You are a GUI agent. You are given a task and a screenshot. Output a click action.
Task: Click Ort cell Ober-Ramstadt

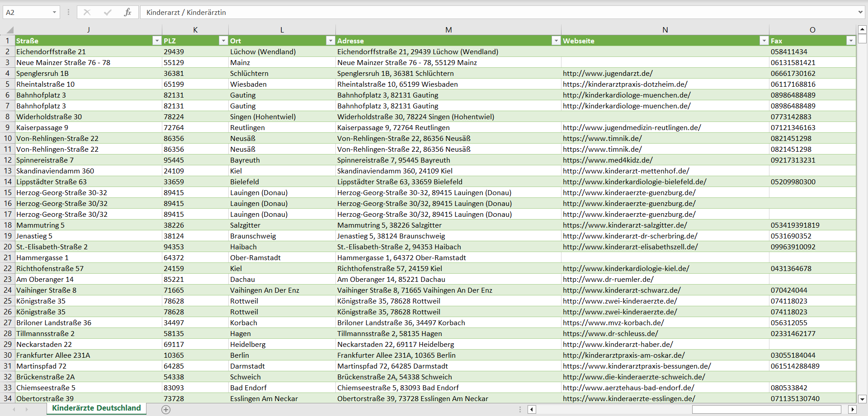coord(282,257)
